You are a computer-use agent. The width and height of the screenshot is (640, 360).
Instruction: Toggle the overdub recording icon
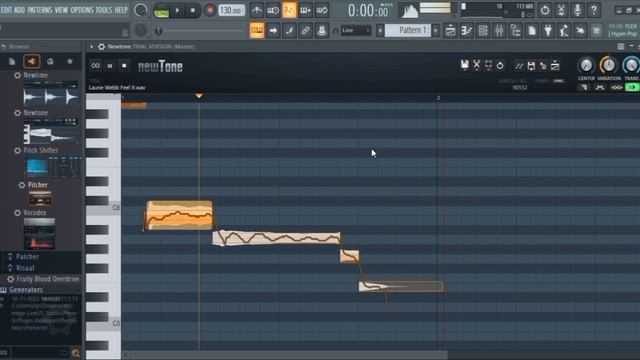point(306,10)
